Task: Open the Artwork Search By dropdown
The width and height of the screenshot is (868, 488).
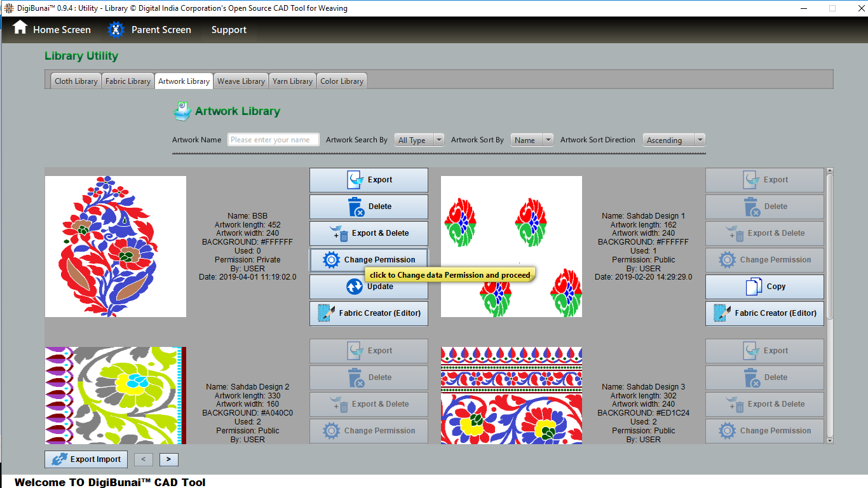Action: point(419,140)
